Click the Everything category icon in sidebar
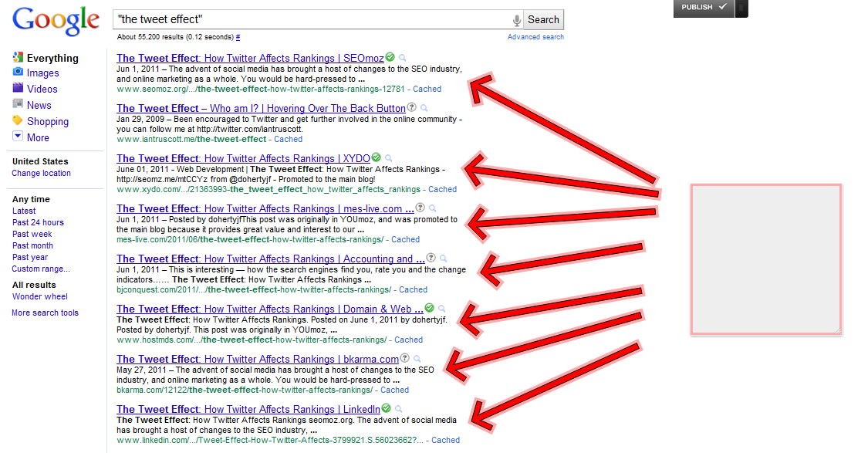 (18, 57)
